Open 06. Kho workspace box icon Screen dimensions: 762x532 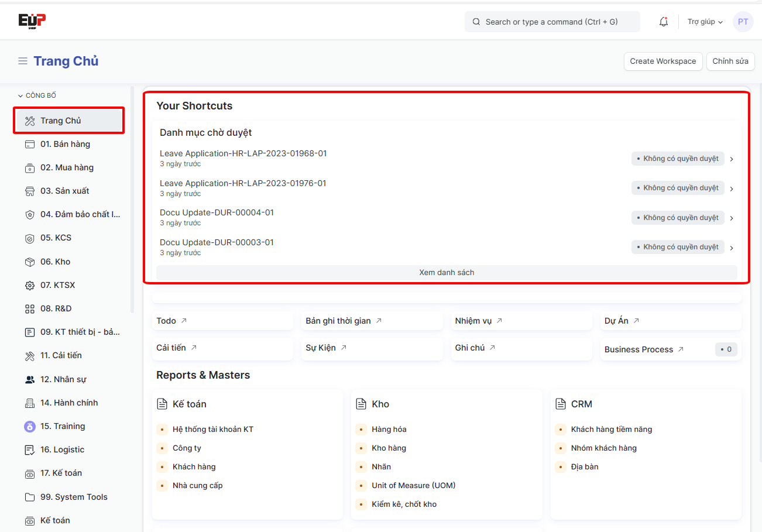click(x=30, y=262)
